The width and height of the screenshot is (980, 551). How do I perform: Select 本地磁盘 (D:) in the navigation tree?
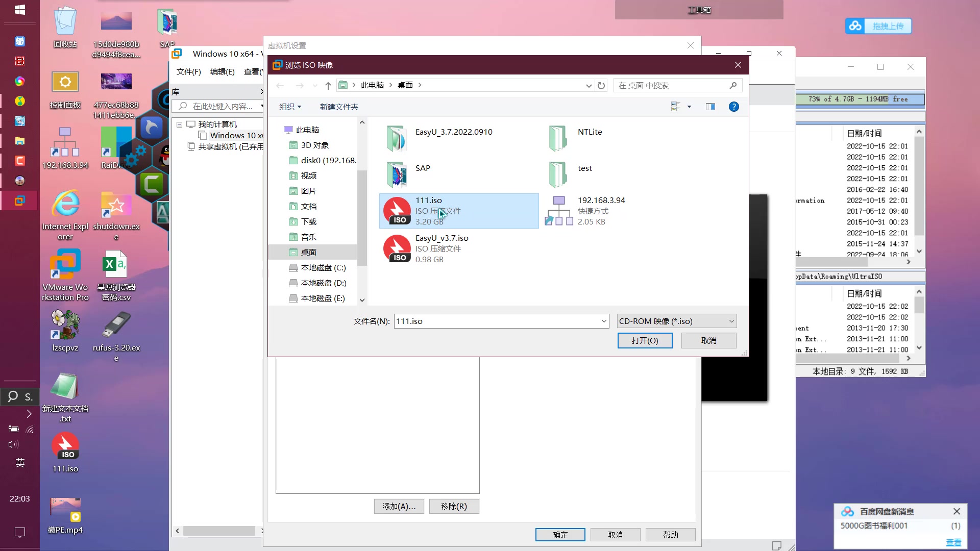pyautogui.click(x=317, y=283)
